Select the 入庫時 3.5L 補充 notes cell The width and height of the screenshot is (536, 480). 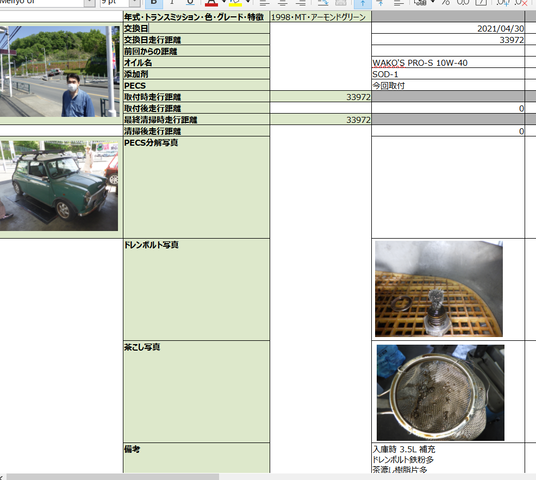(448, 458)
